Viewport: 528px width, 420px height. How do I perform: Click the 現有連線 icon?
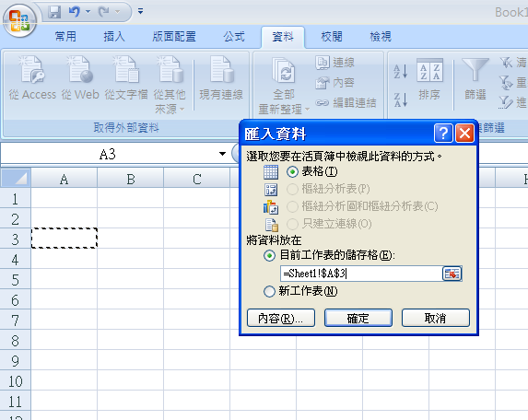(221, 70)
